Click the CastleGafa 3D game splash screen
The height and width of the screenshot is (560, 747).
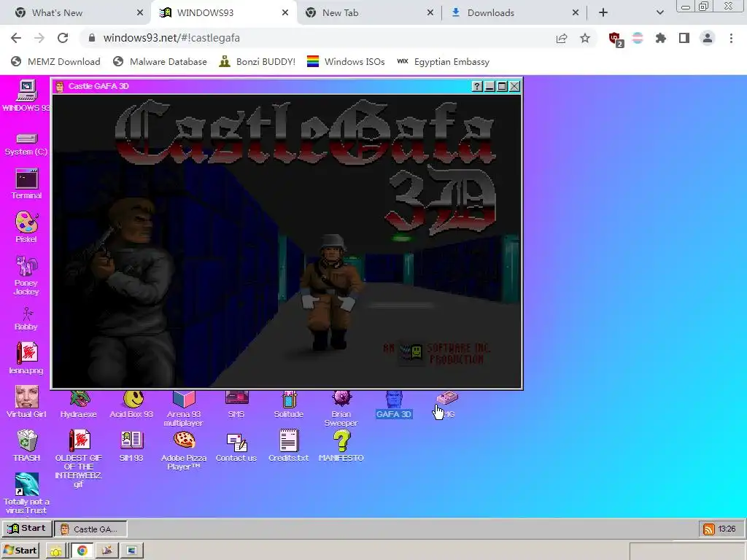click(x=287, y=241)
